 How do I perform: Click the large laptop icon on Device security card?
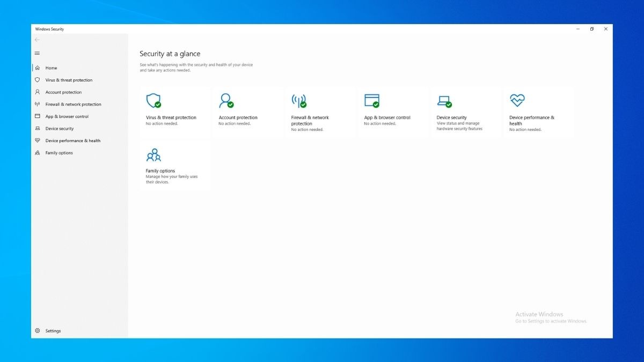click(444, 101)
